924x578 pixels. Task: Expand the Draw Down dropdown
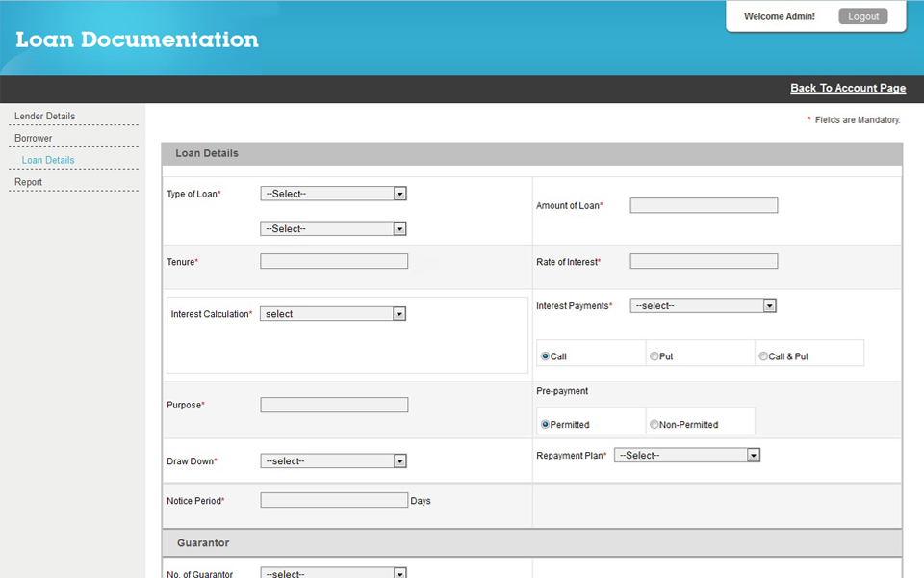point(333,461)
